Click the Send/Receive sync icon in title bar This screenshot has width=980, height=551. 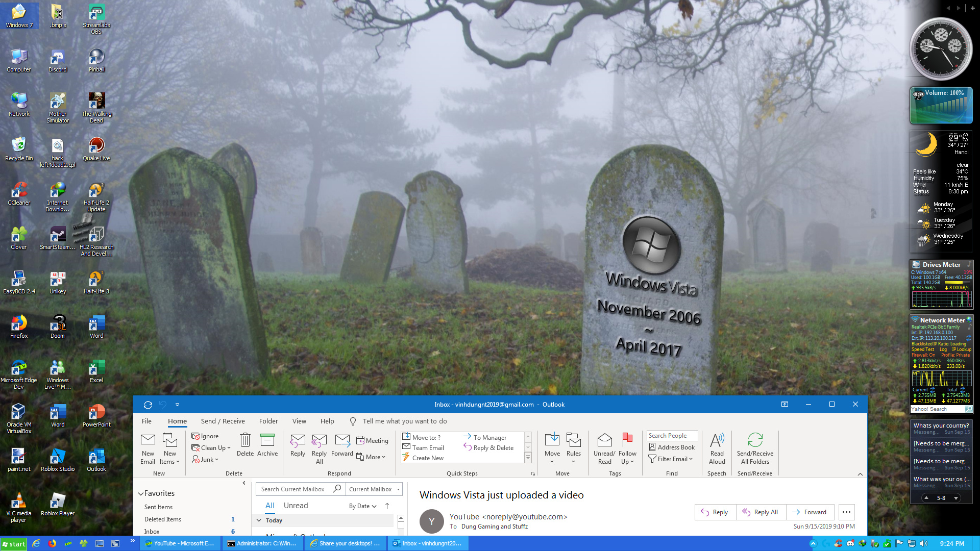coord(148,405)
